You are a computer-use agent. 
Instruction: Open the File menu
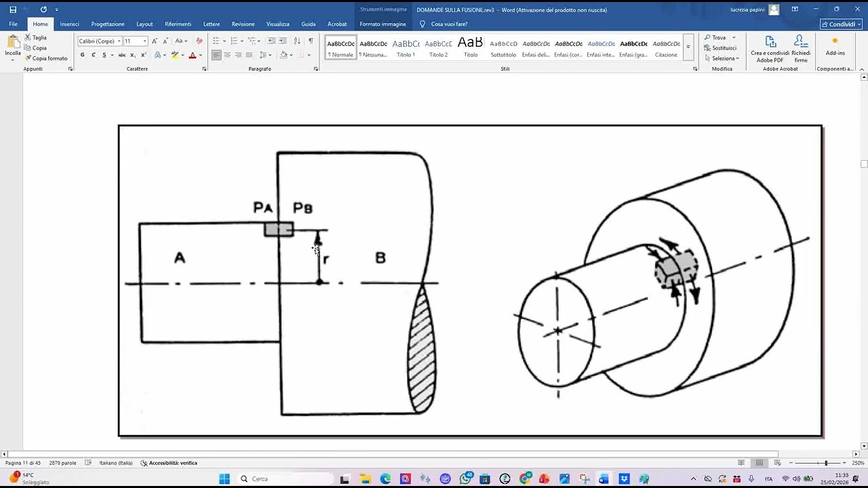coord(13,24)
